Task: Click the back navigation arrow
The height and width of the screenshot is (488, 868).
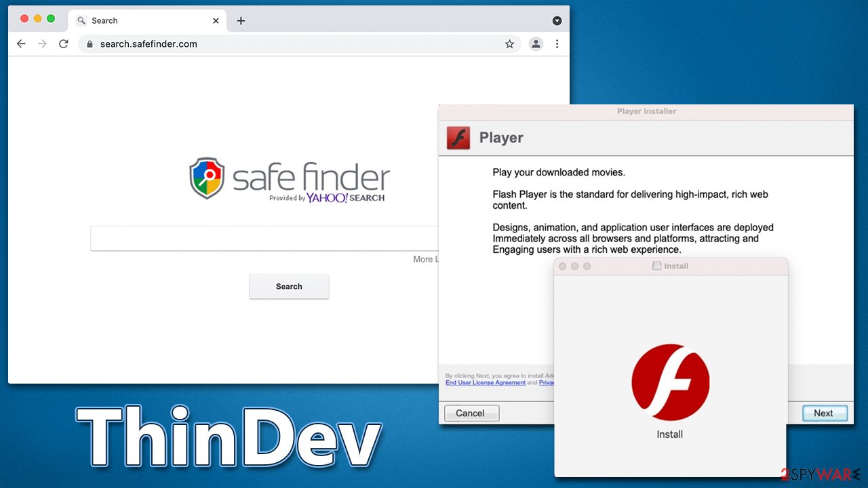Action: coord(21,43)
